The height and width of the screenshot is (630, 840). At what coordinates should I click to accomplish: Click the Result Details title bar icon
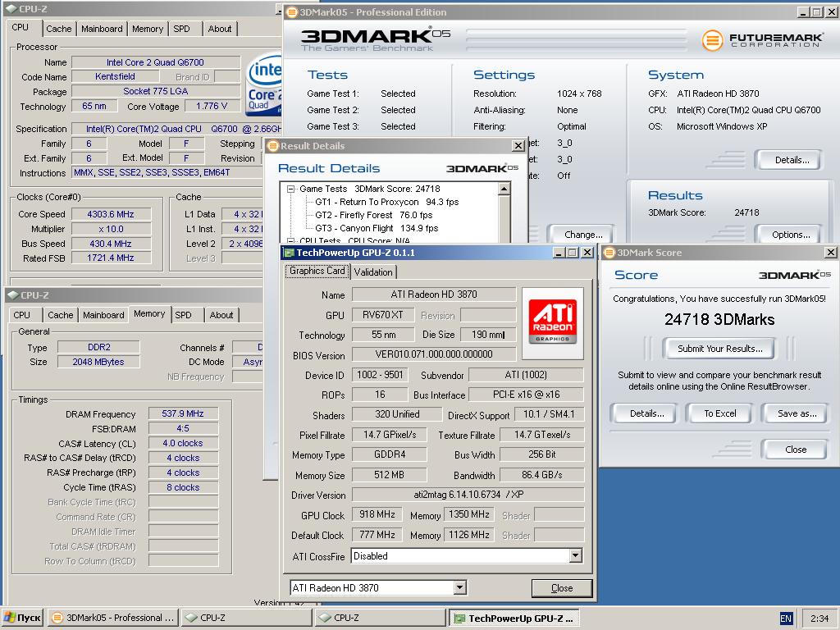click(x=272, y=146)
